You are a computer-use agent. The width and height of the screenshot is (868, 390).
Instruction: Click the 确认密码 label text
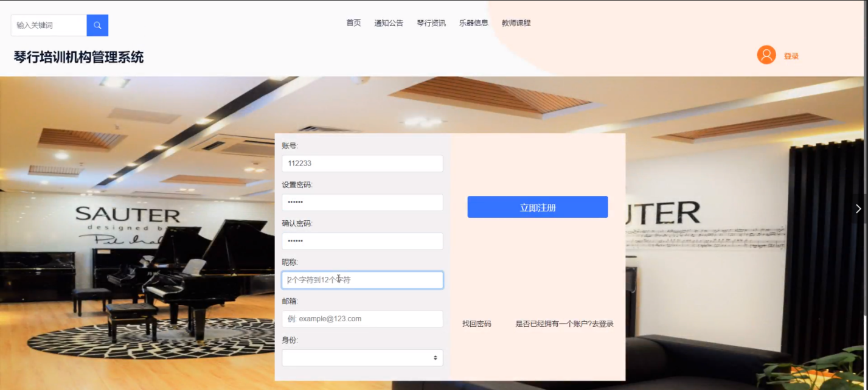coord(297,223)
